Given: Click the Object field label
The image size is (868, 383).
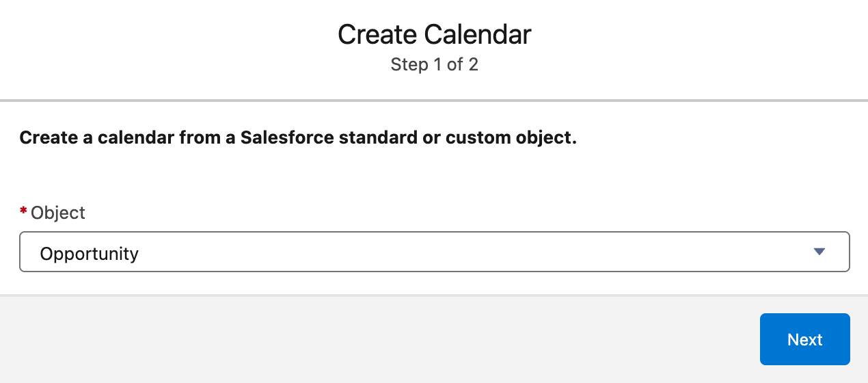Looking at the screenshot, I should point(58,213).
